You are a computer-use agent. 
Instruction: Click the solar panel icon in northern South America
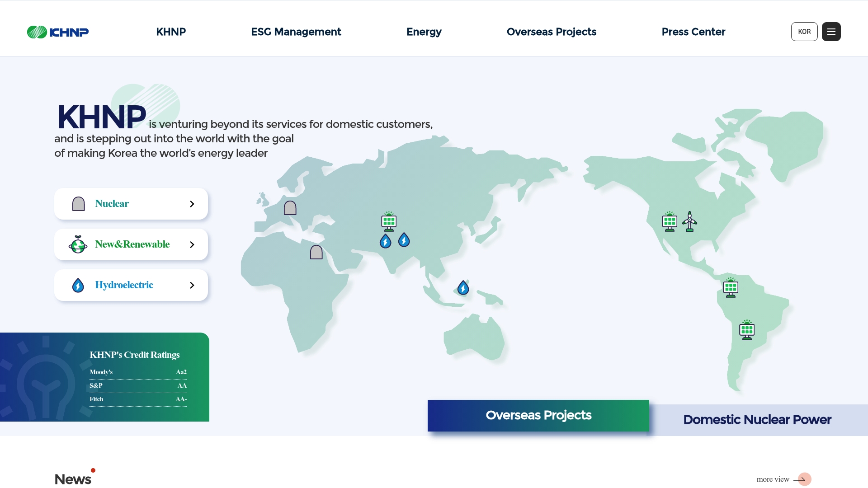[731, 288]
